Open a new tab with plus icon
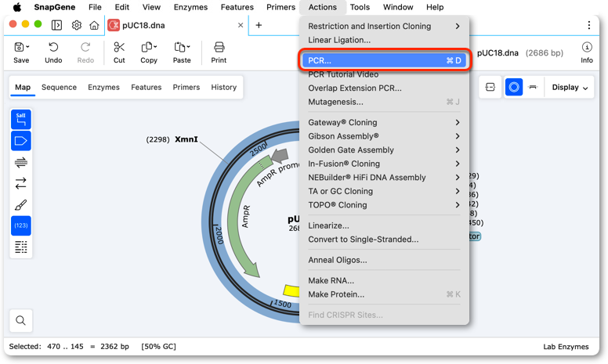 point(259,25)
